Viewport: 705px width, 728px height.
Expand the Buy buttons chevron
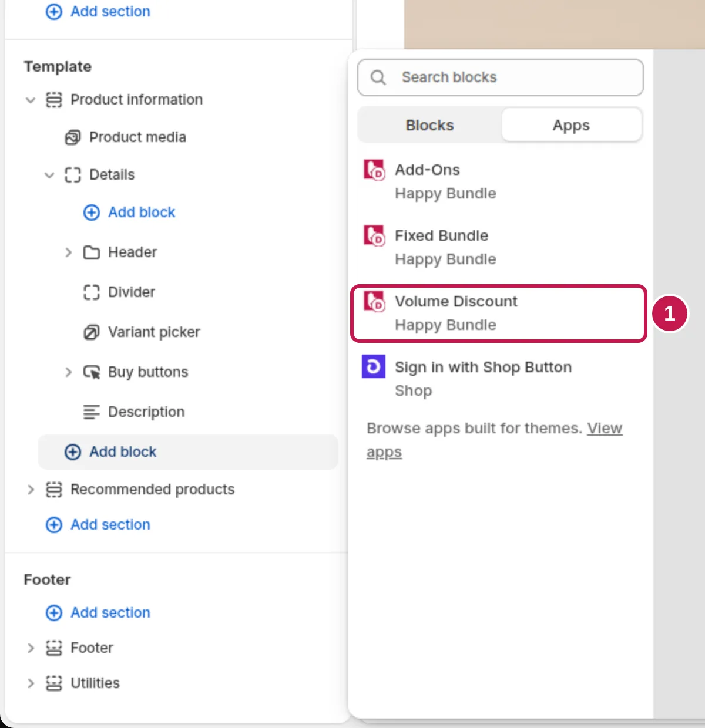click(68, 372)
